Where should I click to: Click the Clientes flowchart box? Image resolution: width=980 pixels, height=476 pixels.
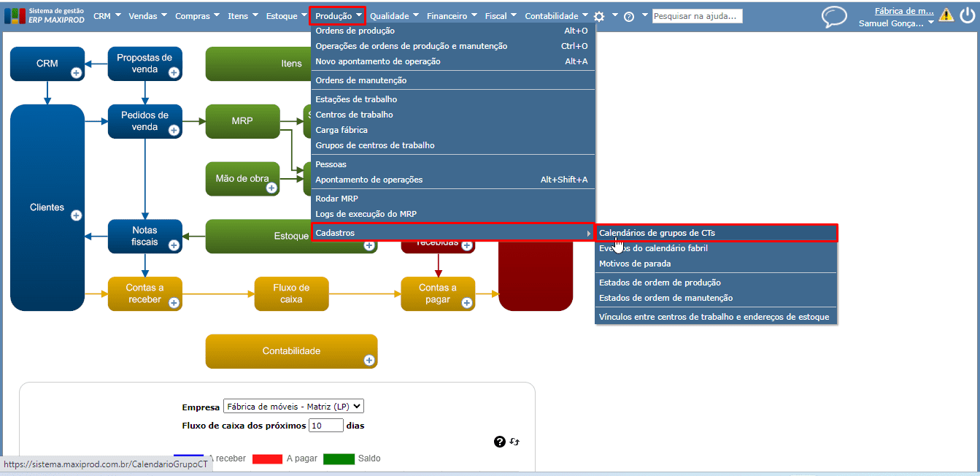click(x=47, y=207)
